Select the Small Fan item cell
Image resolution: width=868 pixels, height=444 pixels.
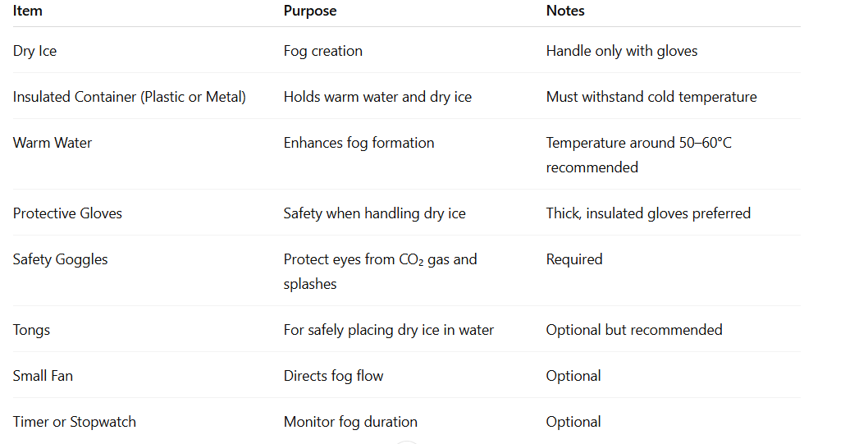(x=43, y=376)
